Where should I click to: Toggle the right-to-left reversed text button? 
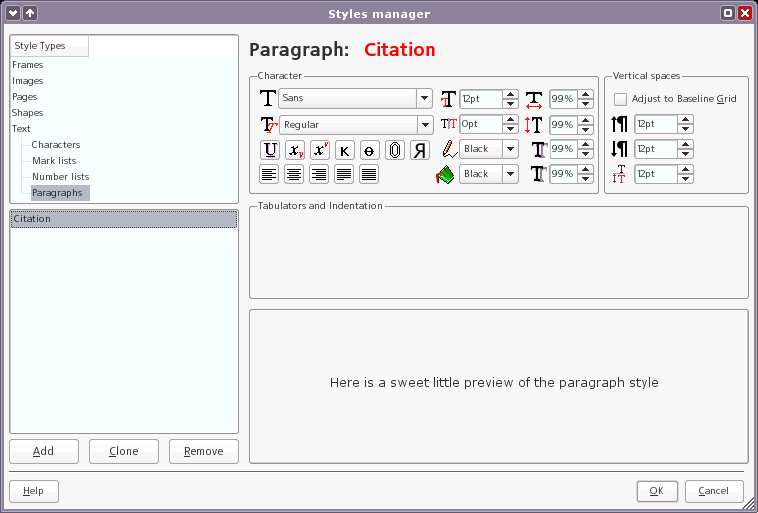point(420,150)
